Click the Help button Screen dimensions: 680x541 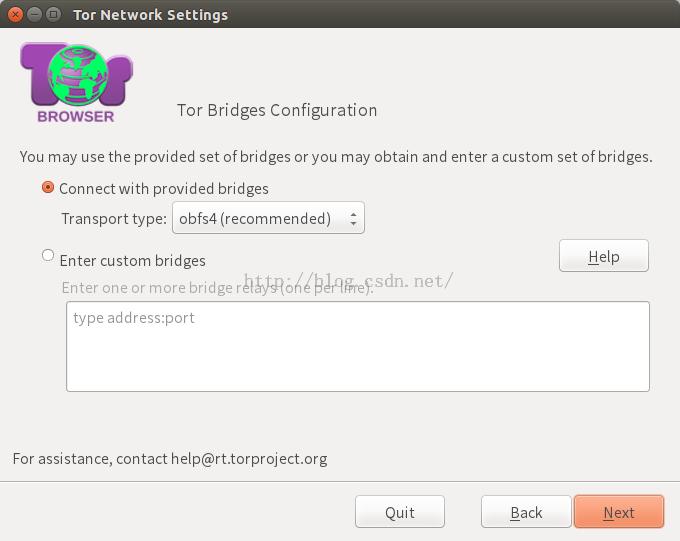(x=604, y=256)
